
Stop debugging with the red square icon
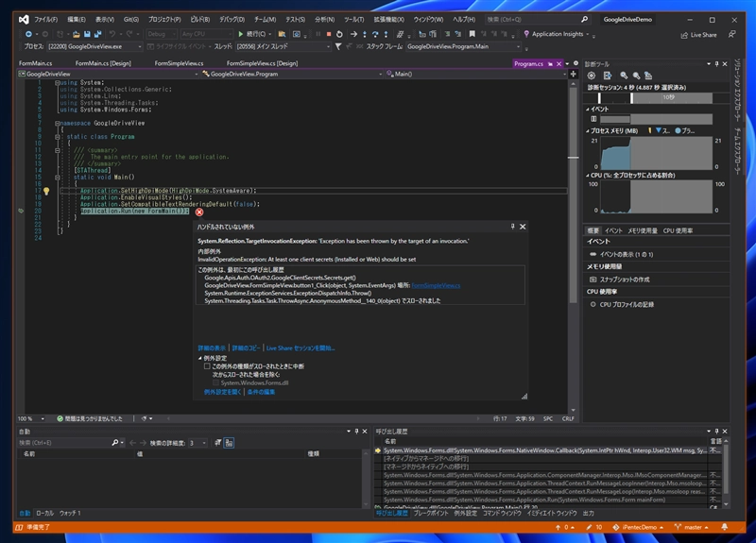[x=329, y=34]
